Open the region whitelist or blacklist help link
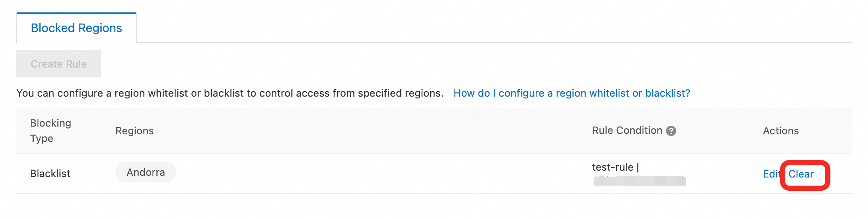 point(572,93)
